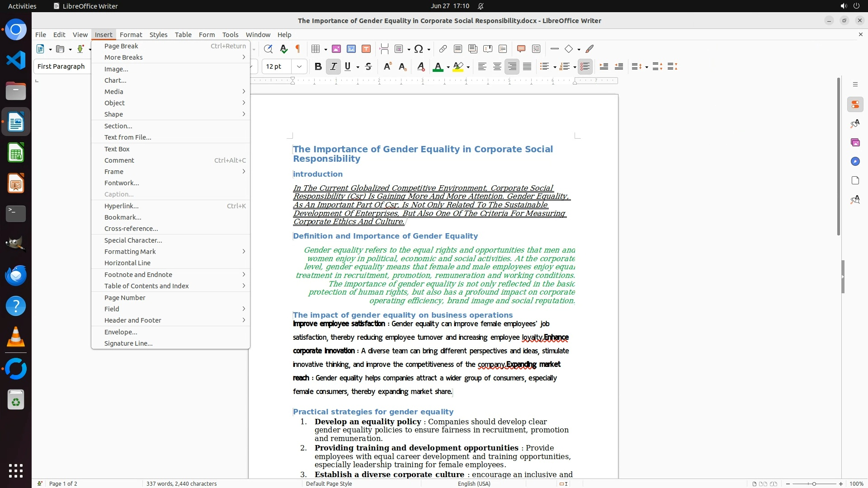868x488 pixels.
Task: Open the Format menu
Action: click(x=131, y=35)
